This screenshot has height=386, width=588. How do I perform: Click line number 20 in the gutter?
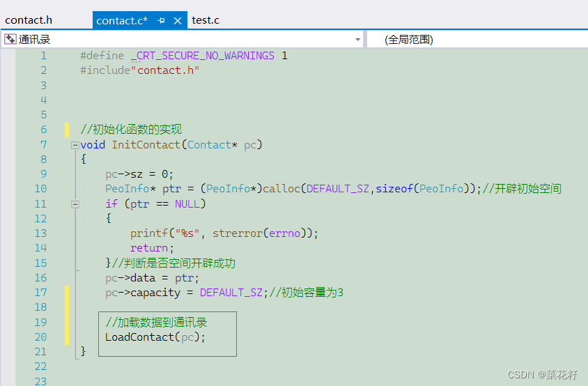pyautogui.click(x=41, y=337)
